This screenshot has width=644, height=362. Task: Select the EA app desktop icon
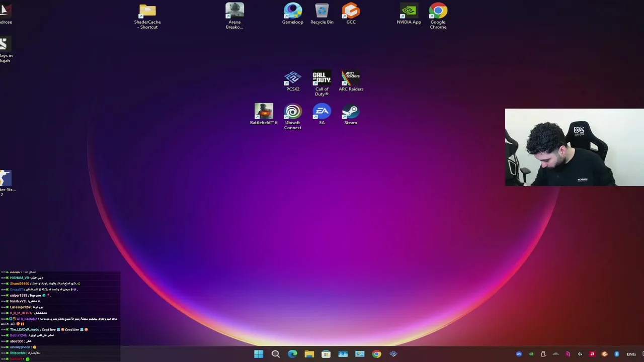tap(321, 114)
